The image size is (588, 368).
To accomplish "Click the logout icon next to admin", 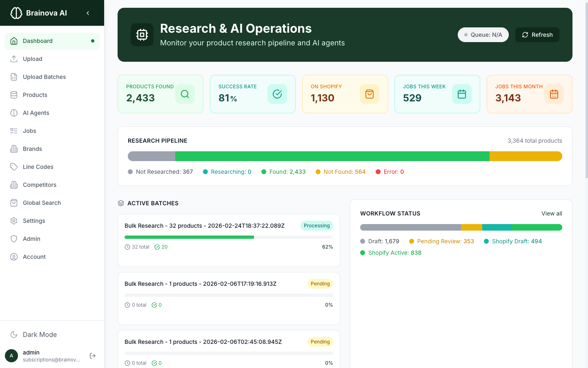I will (93, 356).
